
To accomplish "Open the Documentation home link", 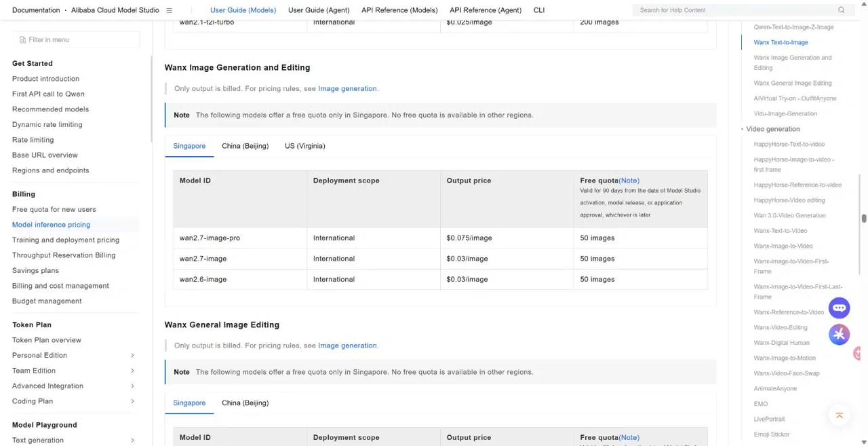I will pos(36,10).
